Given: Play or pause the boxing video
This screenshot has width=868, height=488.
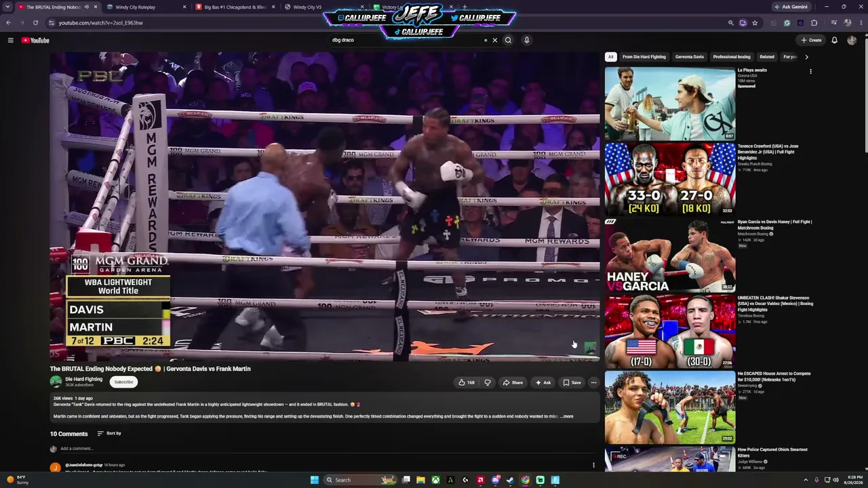Looking at the screenshot, I should pyautogui.click(x=325, y=207).
